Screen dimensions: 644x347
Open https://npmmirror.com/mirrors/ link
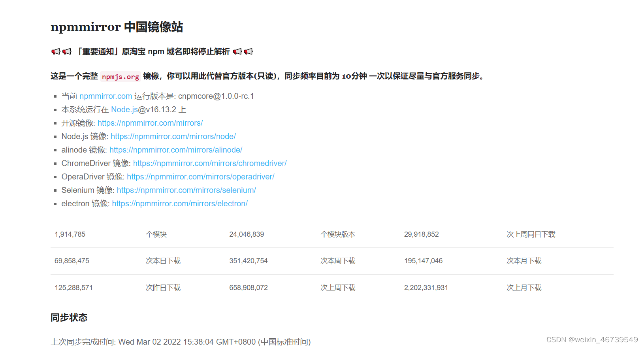150,123
